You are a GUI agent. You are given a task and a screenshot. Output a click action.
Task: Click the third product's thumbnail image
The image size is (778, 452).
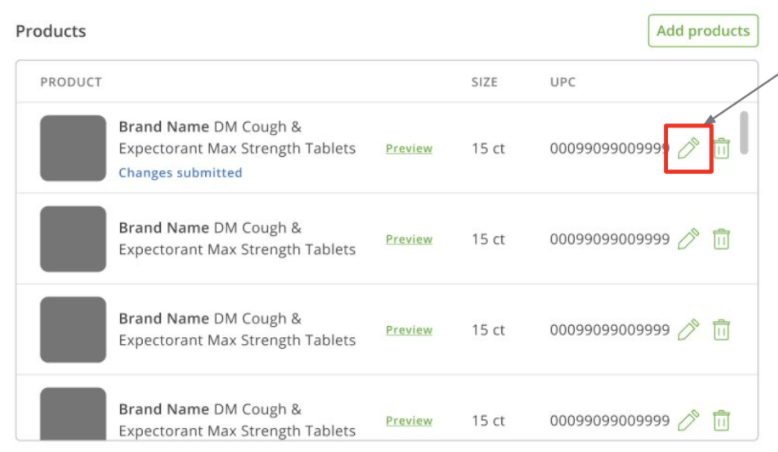click(x=73, y=329)
